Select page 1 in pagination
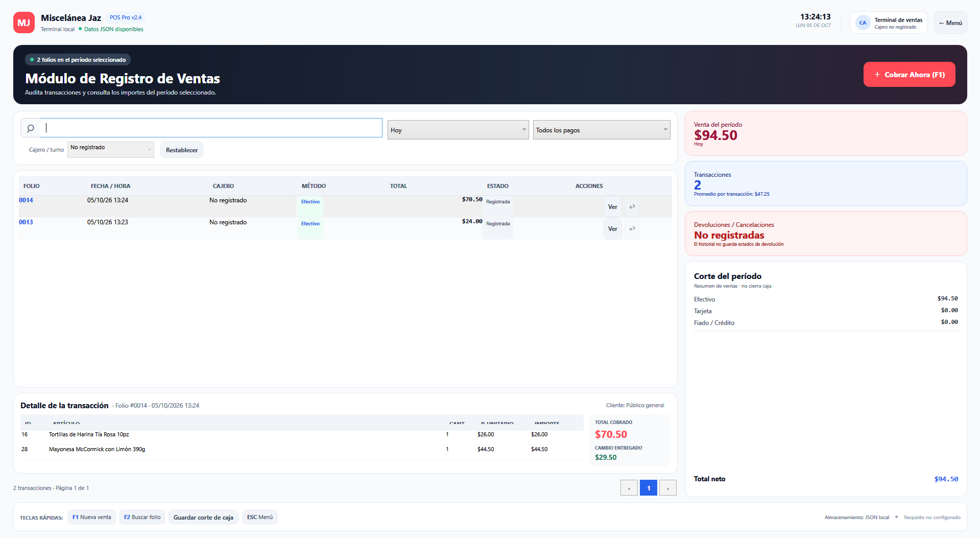Image resolution: width=980 pixels, height=538 pixels. pyautogui.click(x=649, y=488)
